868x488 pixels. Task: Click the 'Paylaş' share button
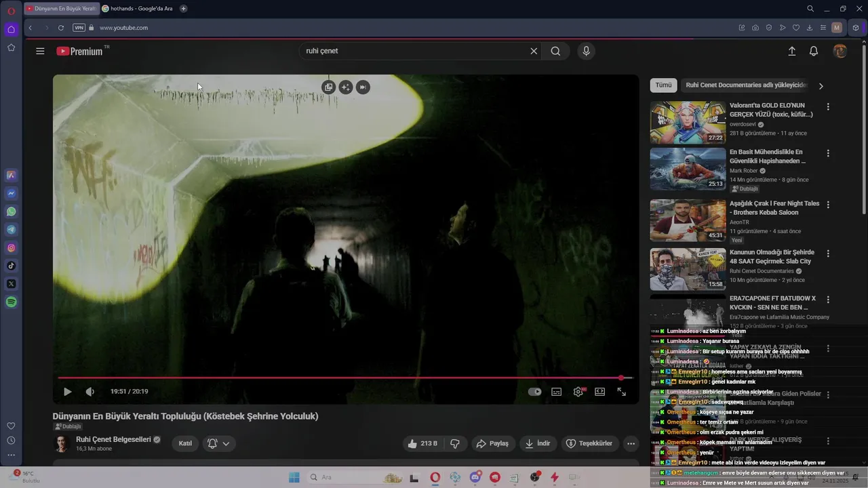tap(492, 443)
